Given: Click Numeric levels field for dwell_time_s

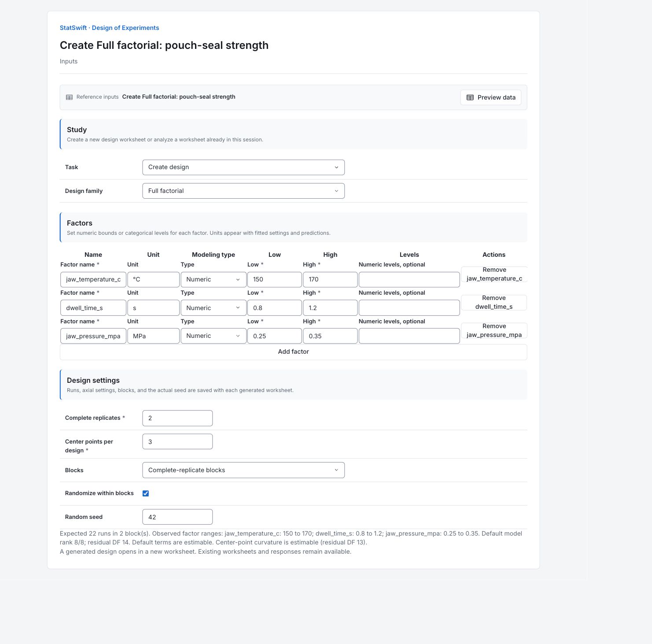Looking at the screenshot, I should coord(409,308).
